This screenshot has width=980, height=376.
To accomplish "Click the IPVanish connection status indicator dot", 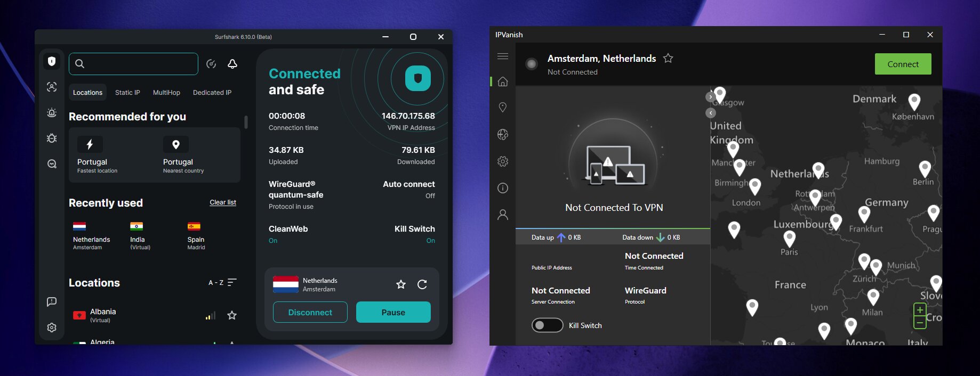I will tap(532, 64).
